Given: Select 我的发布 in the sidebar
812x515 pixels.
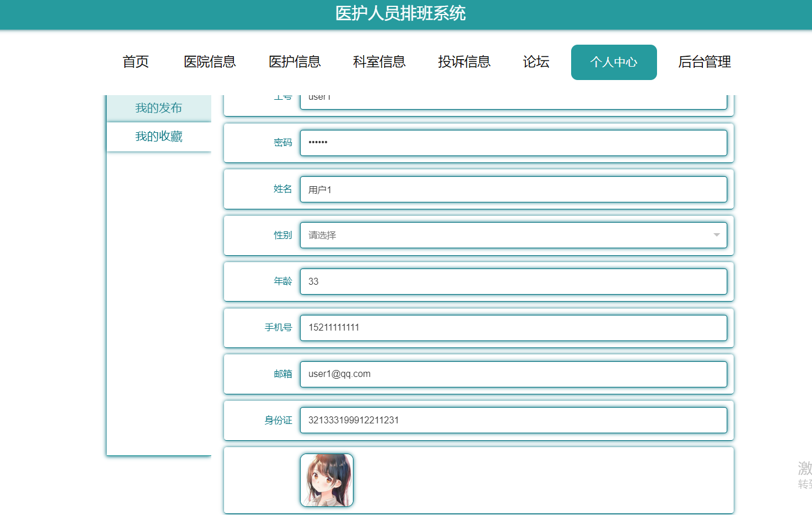Looking at the screenshot, I should coord(159,108).
